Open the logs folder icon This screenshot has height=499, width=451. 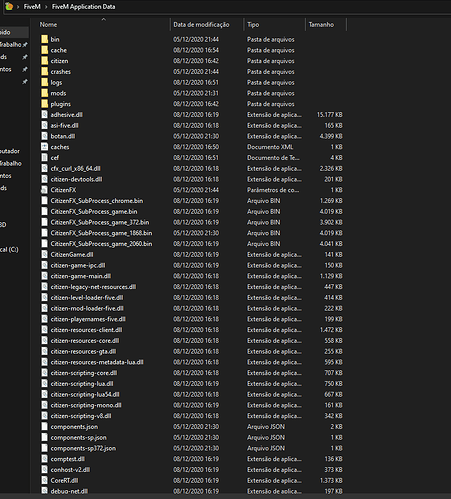pyautogui.click(x=45, y=82)
